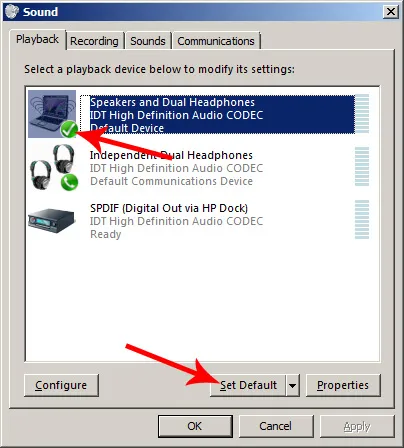Switch to the Recording tab
404x448 pixels.
point(94,41)
